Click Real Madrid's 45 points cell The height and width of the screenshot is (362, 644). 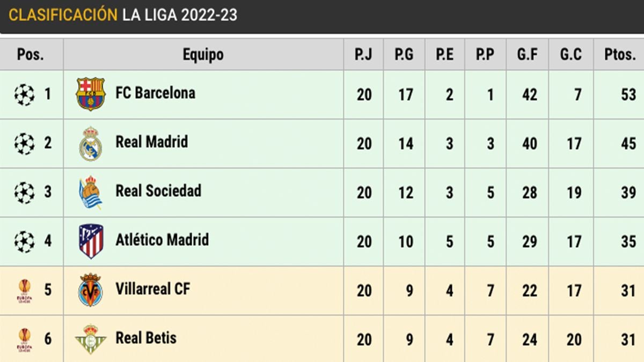[628, 144]
